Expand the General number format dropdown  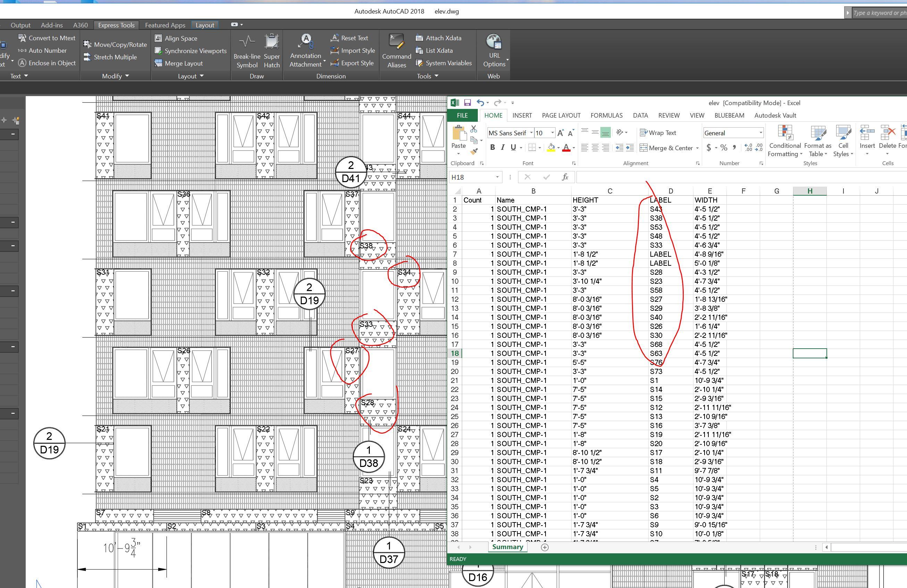761,133
